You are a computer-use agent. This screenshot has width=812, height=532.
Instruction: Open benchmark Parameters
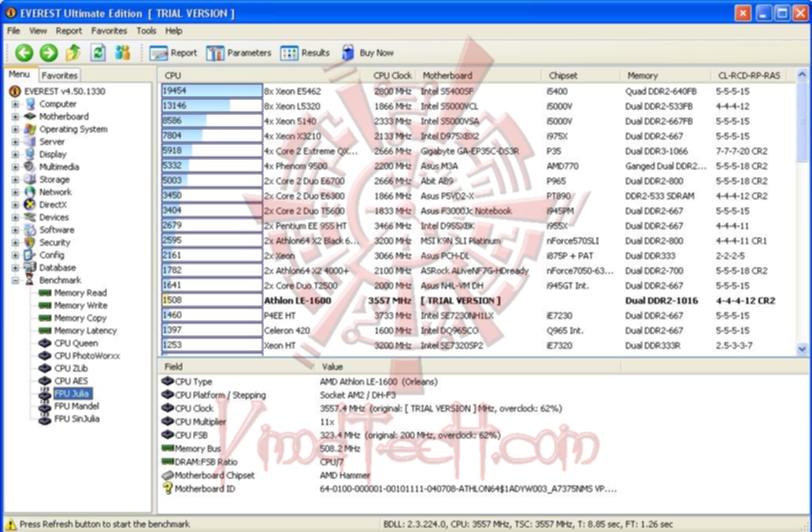[238, 53]
